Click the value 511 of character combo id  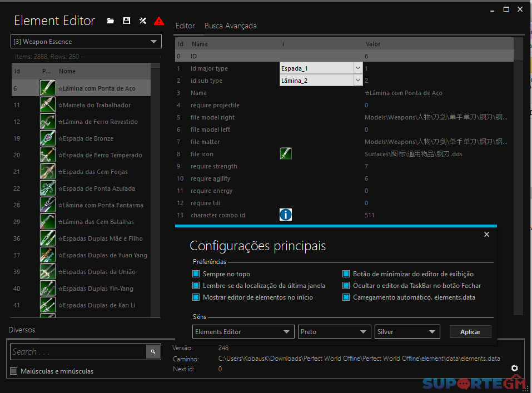[x=370, y=215]
